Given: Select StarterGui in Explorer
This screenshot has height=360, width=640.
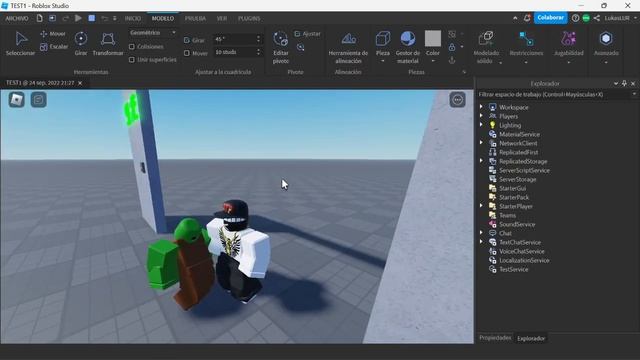Looking at the screenshot, I should coord(512,188).
